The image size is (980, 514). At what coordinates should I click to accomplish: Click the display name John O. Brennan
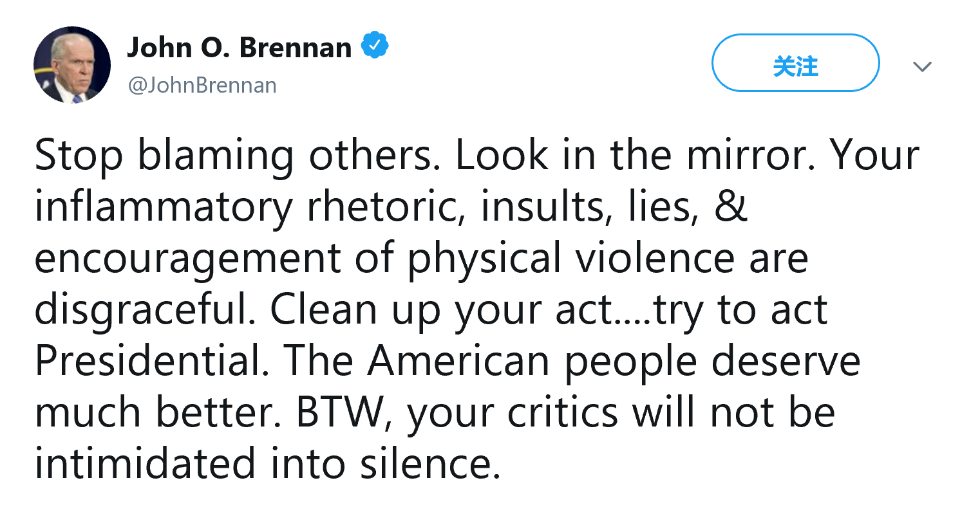click(239, 48)
